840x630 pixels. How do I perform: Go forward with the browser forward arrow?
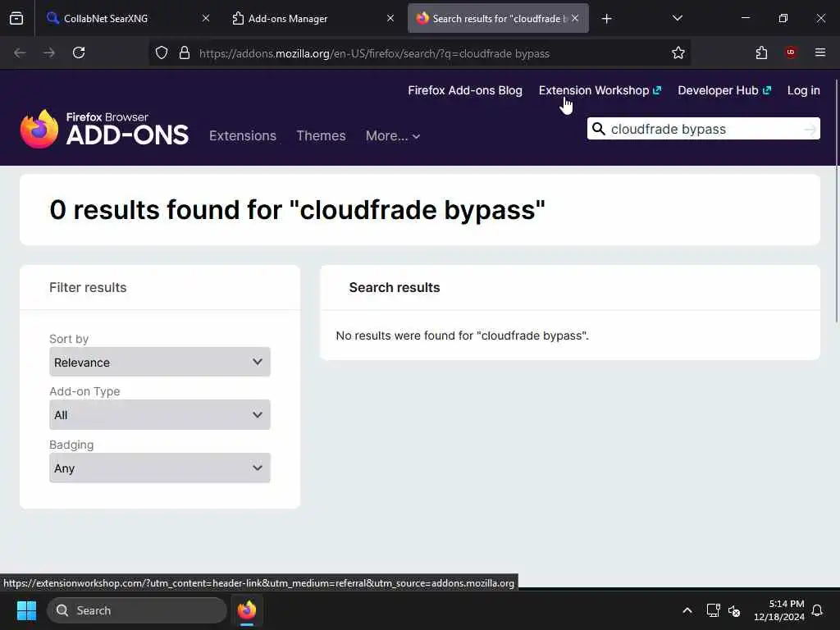49,52
